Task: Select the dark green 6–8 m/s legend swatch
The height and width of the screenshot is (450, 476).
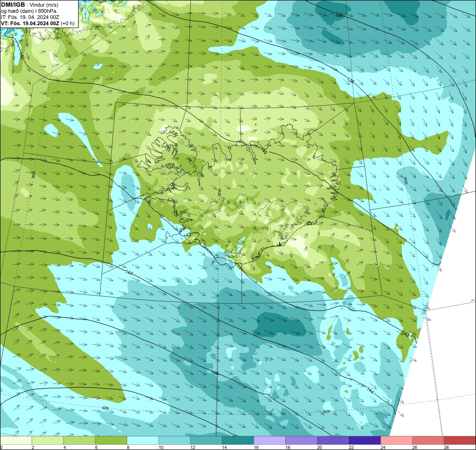Action: [x=111, y=440]
